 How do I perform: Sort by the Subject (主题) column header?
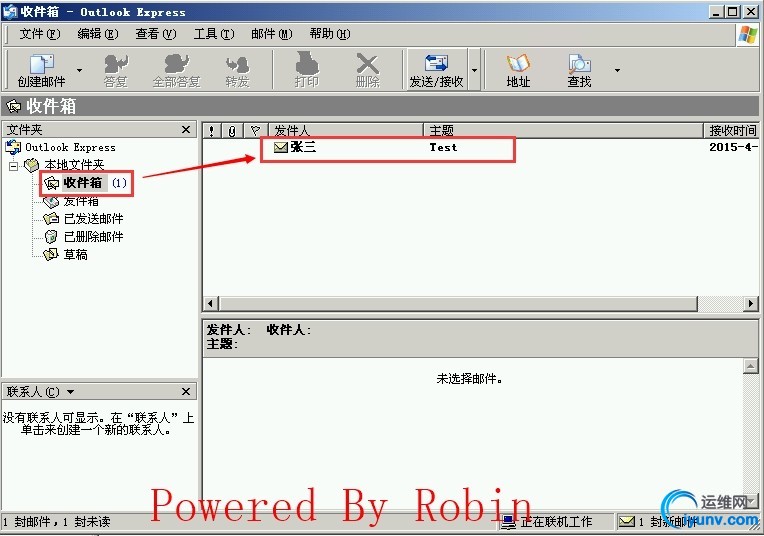click(x=563, y=130)
